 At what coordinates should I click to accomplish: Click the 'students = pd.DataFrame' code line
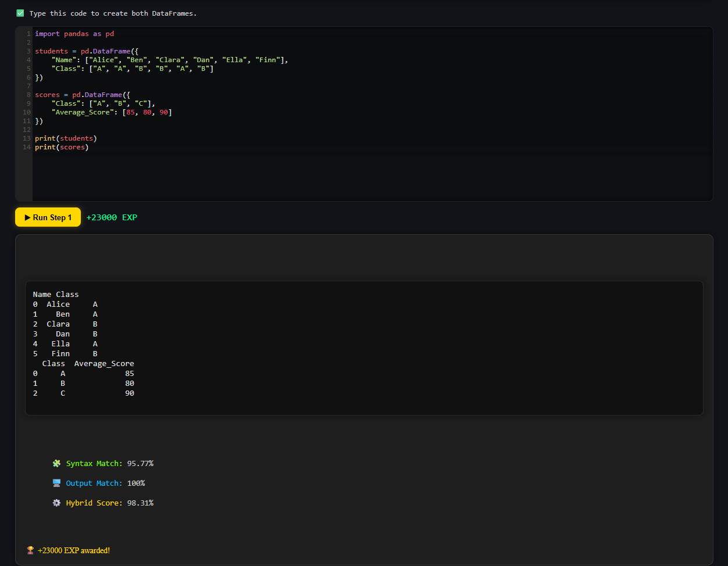click(87, 51)
